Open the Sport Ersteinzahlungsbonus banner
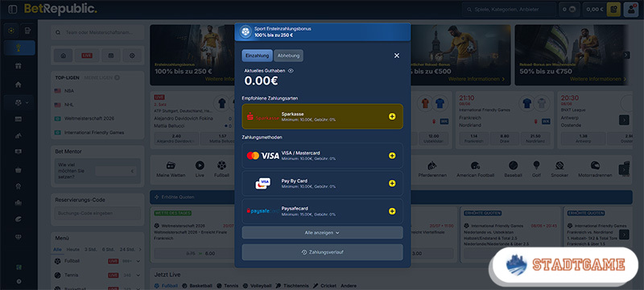This screenshot has height=290, width=644. click(323, 32)
